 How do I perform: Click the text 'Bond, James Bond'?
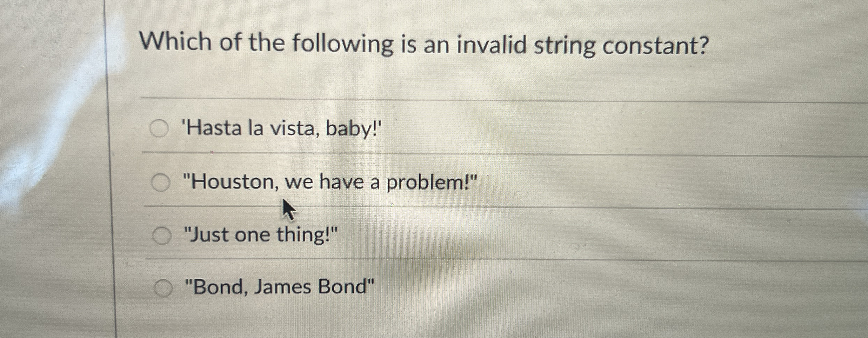(x=280, y=286)
